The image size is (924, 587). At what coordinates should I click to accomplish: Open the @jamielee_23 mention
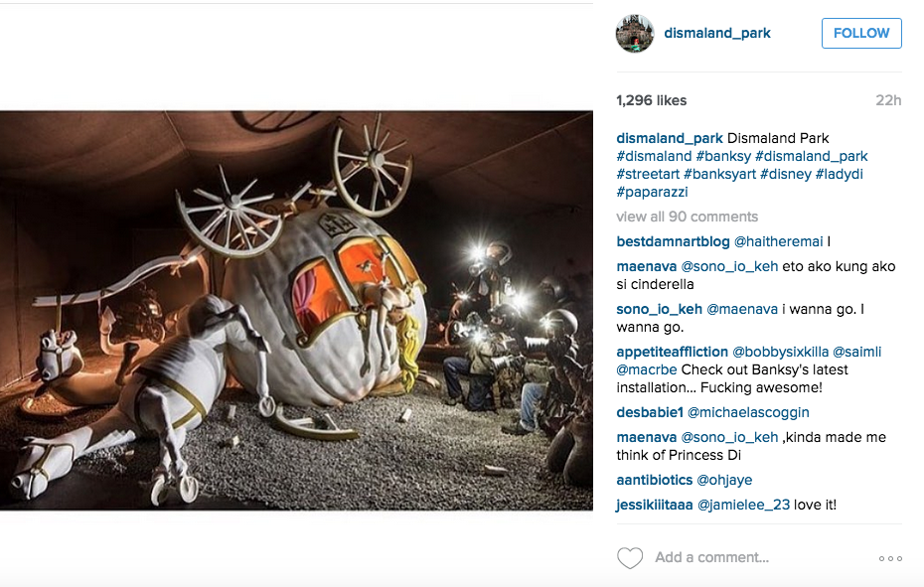[743, 506]
